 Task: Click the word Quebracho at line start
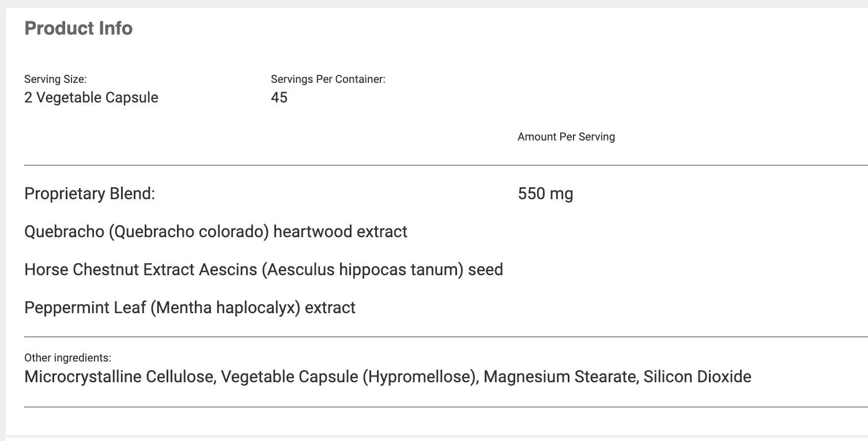(63, 231)
